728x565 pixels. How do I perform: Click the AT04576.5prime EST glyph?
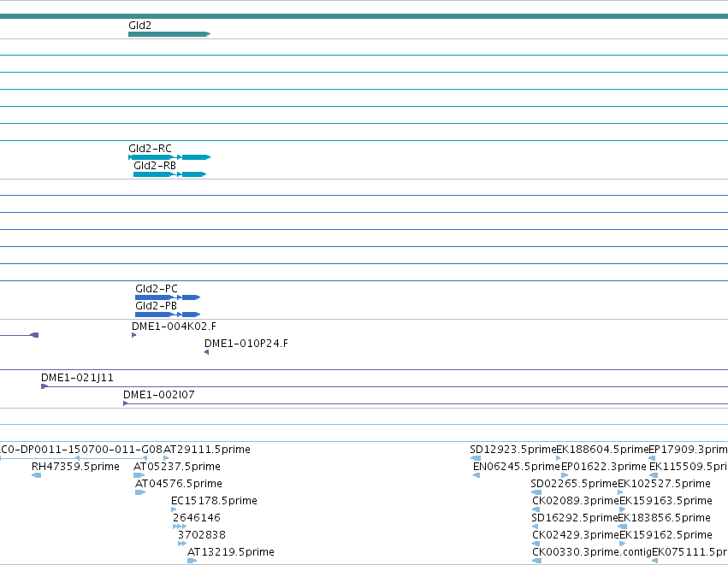click(140, 492)
